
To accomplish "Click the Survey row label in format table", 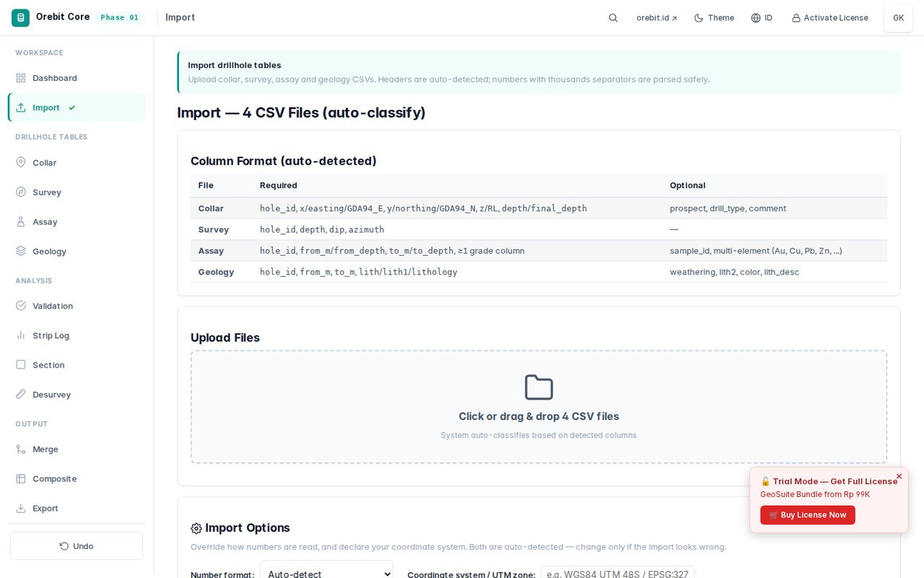I will pyautogui.click(x=214, y=230).
